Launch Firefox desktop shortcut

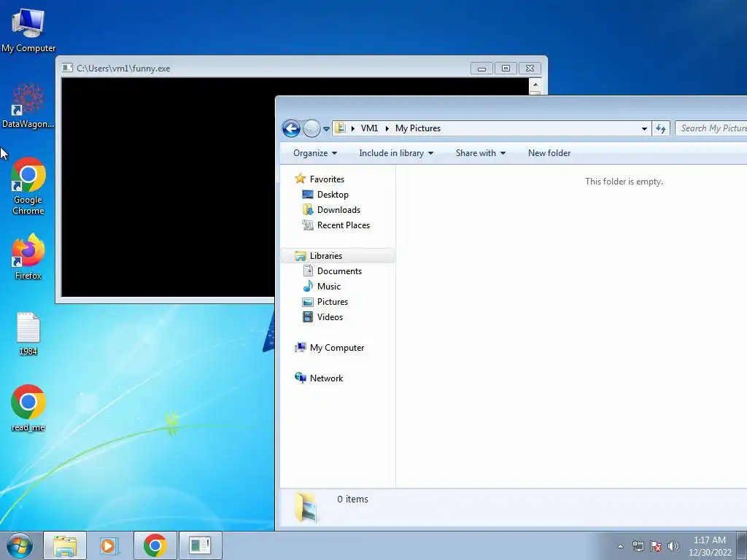coord(28,256)
